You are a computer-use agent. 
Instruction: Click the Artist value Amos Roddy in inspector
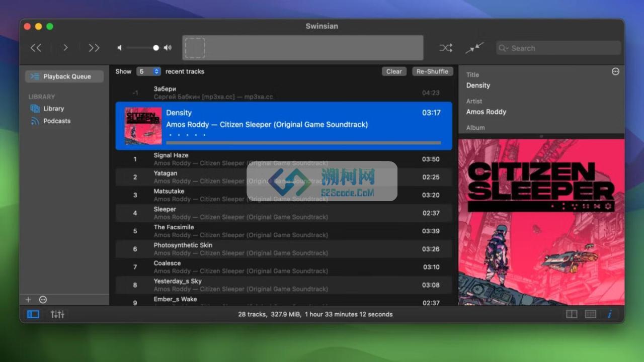coord(486,112)
